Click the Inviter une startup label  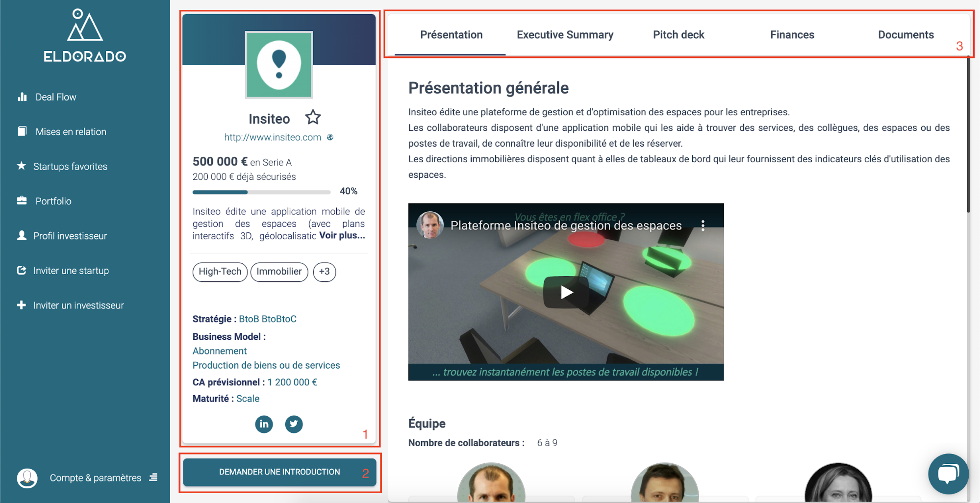pyautogui.click(x=71, y=271)
